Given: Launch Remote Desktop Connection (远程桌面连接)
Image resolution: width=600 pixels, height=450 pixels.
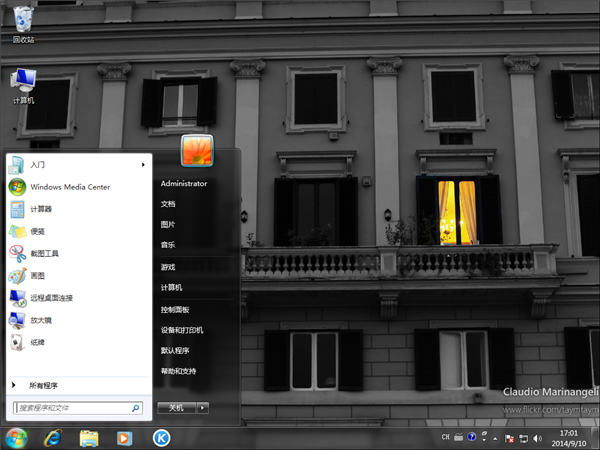Looking at the screenshot, I should (x=51, y=298).
